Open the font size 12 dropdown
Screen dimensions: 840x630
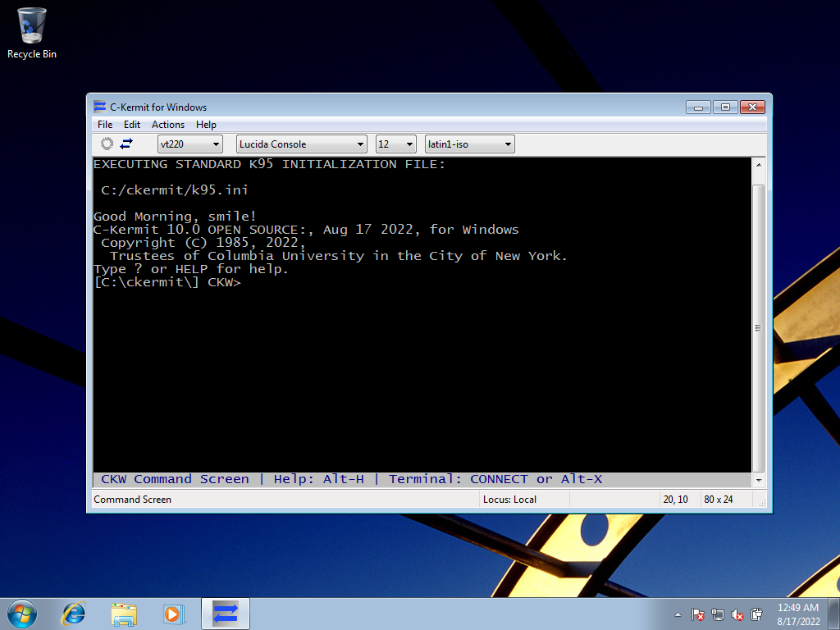tap(396, 144)
